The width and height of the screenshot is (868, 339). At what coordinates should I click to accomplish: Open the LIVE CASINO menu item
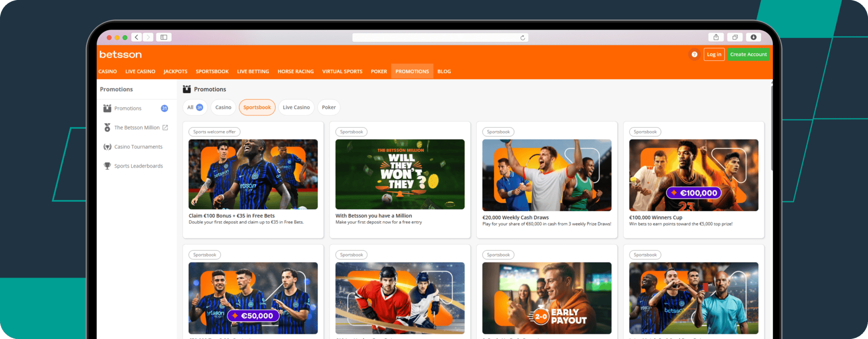click(140, 72)
